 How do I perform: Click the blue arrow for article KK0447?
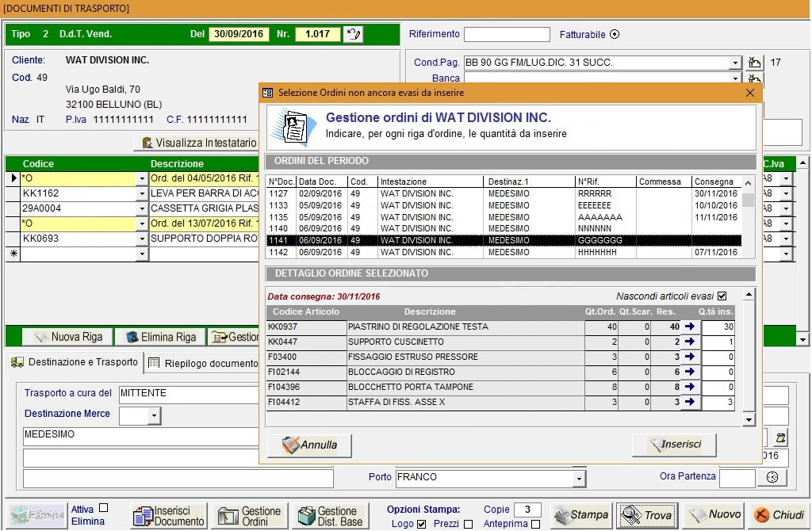(689, 342)
